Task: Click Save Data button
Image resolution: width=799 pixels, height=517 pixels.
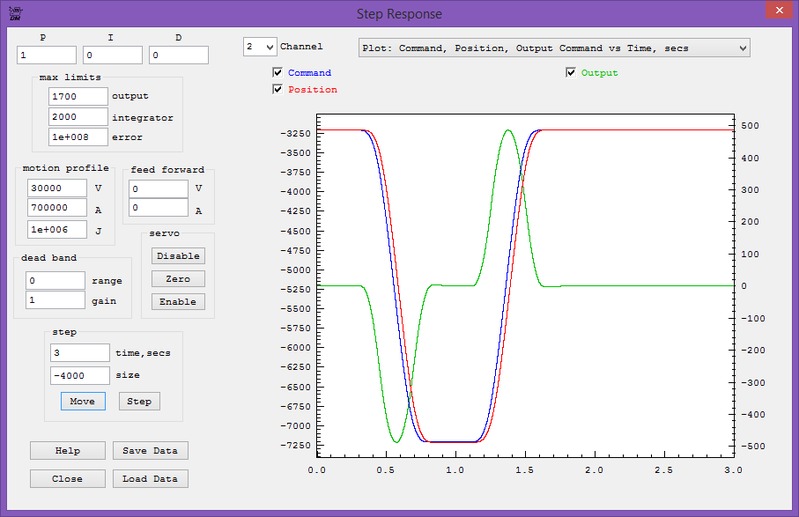Action: (x=150, y=451)
